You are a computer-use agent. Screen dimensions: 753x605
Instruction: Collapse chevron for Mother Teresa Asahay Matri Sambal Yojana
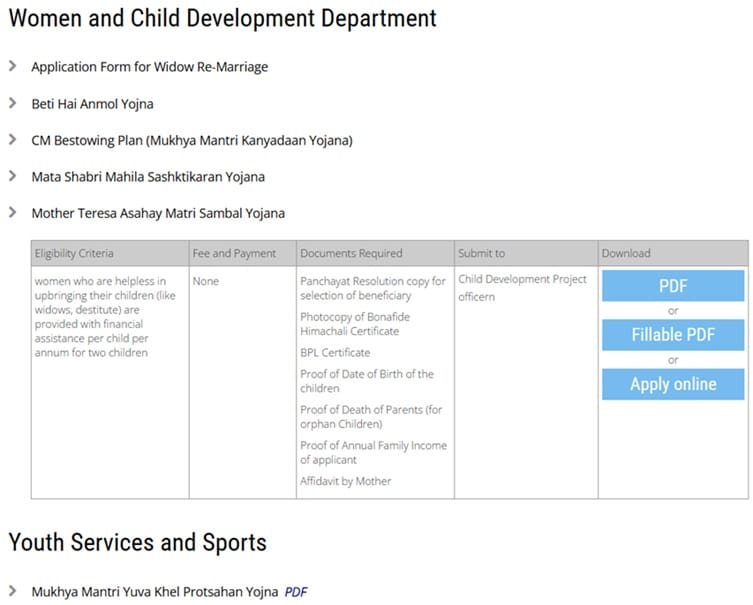[13, 213]
